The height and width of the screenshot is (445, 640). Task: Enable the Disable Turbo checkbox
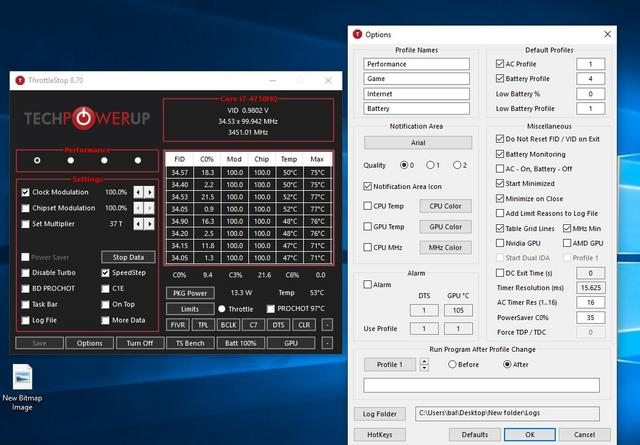26,272
